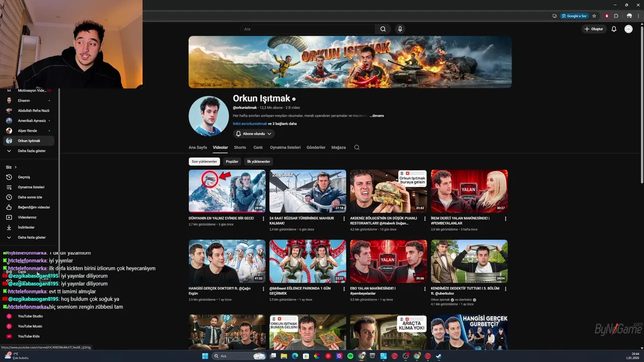The height and width of the screenshot is (362, 644).
Task: Select the Popüler filter chip
Action: (x=232, y=161)
